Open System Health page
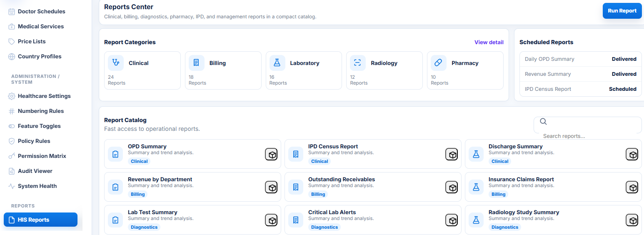This screenshot has width=644, height=235. tap(41, 186)
